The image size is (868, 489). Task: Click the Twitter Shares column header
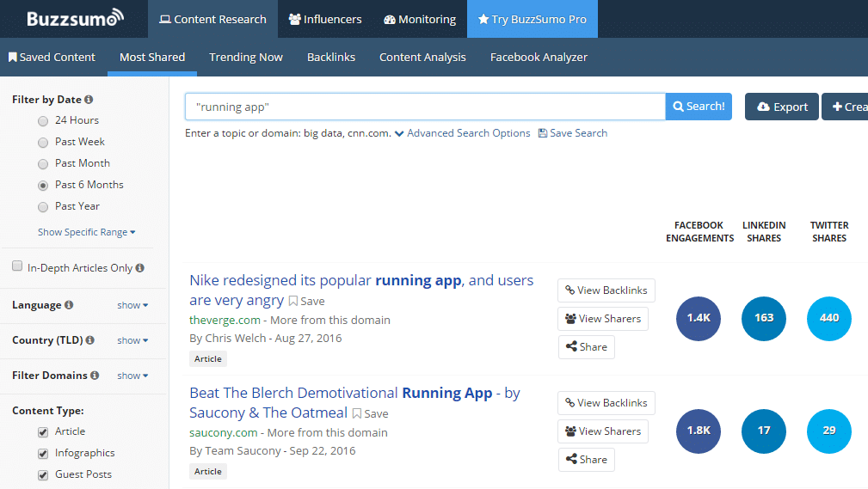pos(829,232)
